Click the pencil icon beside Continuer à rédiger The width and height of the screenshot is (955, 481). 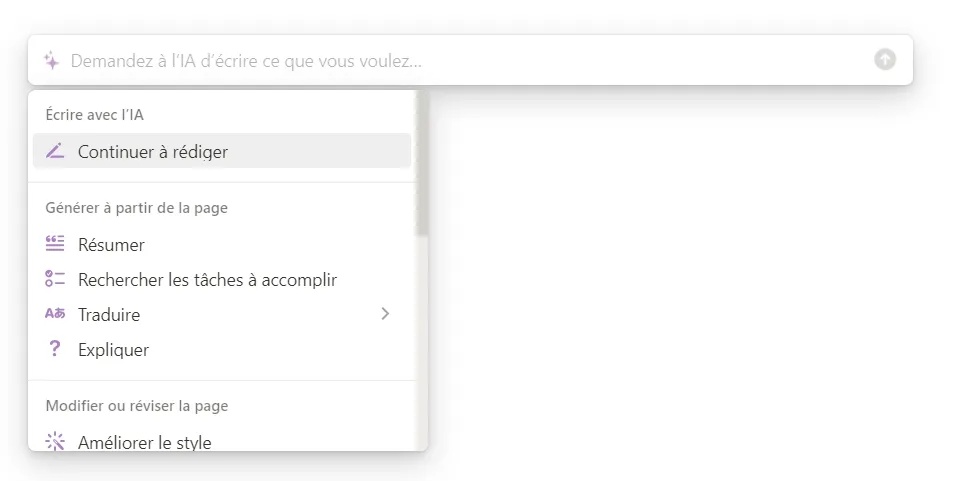coord(55,150)
